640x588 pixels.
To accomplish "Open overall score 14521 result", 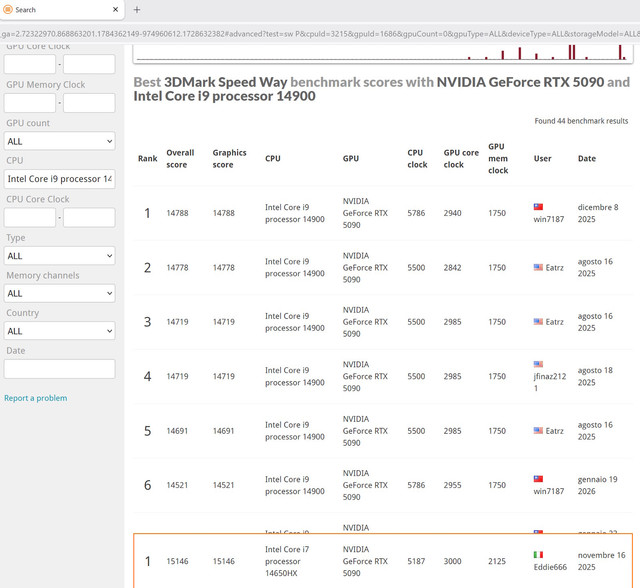I will click(177, 485).
